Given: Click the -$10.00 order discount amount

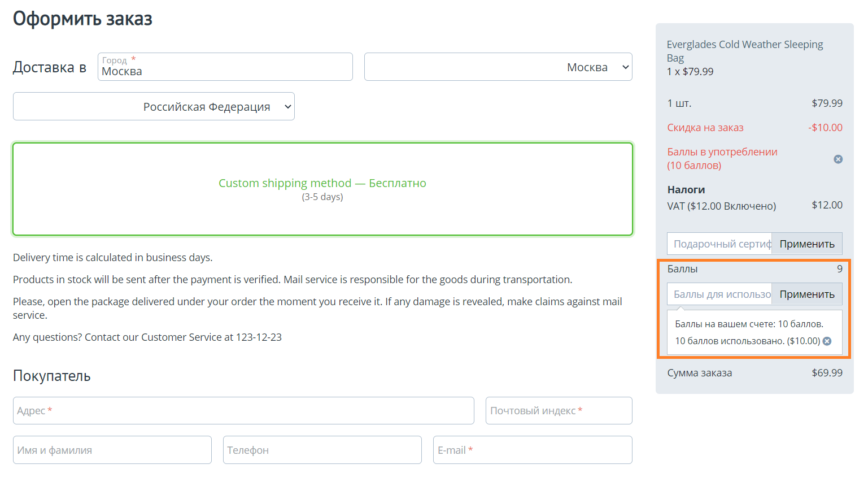Looking at the screenshot, I should [x=825, y=128].
